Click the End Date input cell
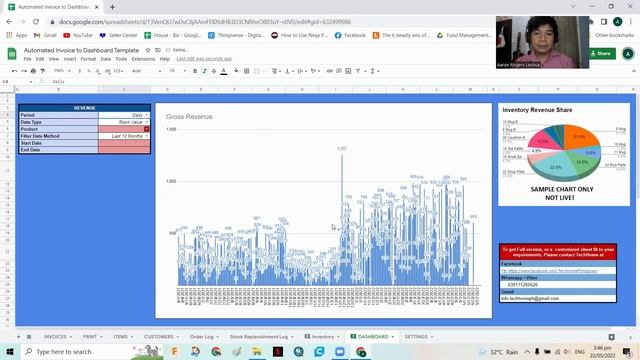The width and height of the screenshot is (640, 360). click(124, 150)
